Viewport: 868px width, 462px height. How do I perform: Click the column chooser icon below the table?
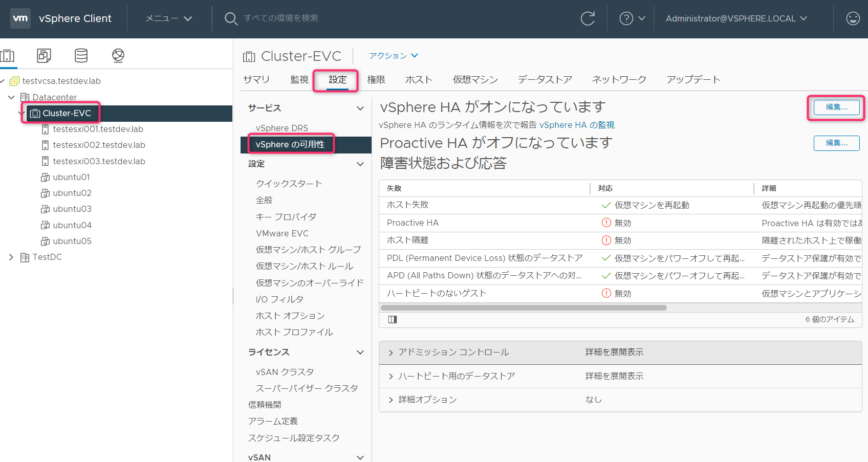pos(393,319)
